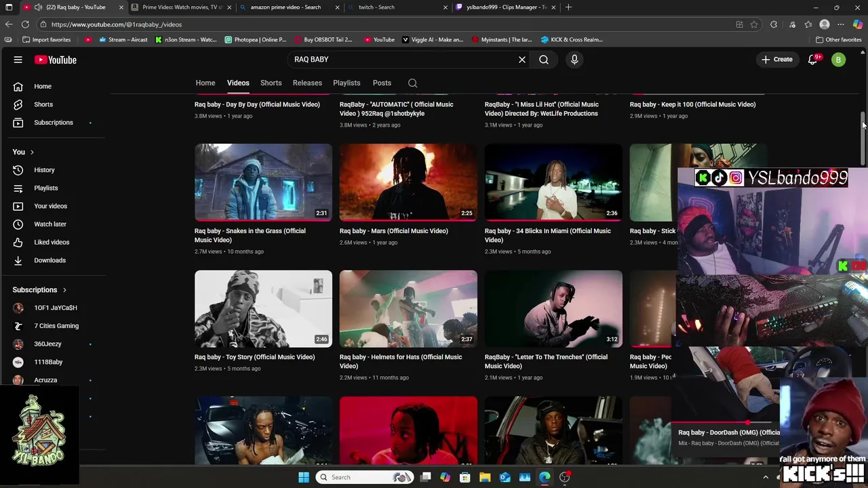868x488 pixels.
Task: Open the notifications bell
Action: [812, 60]
